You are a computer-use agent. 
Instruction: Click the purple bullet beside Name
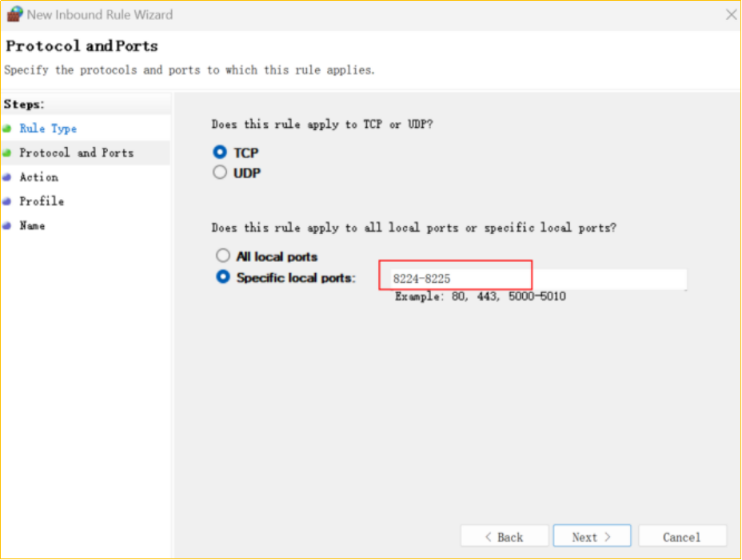[7, 226]
